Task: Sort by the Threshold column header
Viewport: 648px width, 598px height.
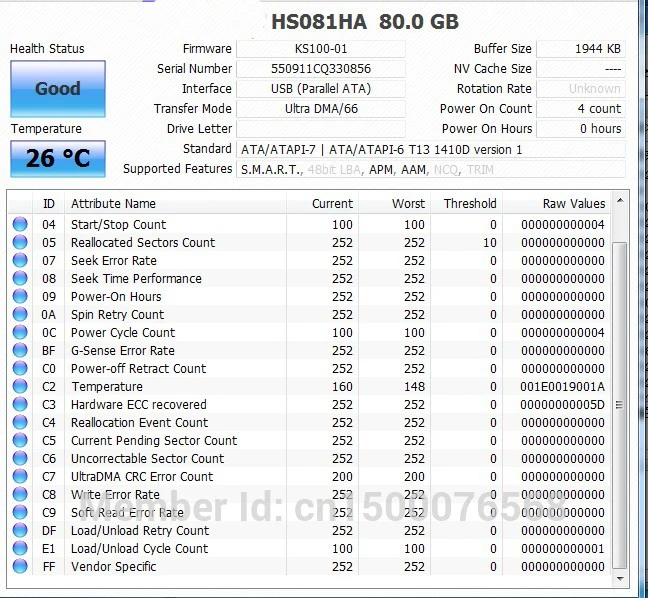Action: pos(466,203)
